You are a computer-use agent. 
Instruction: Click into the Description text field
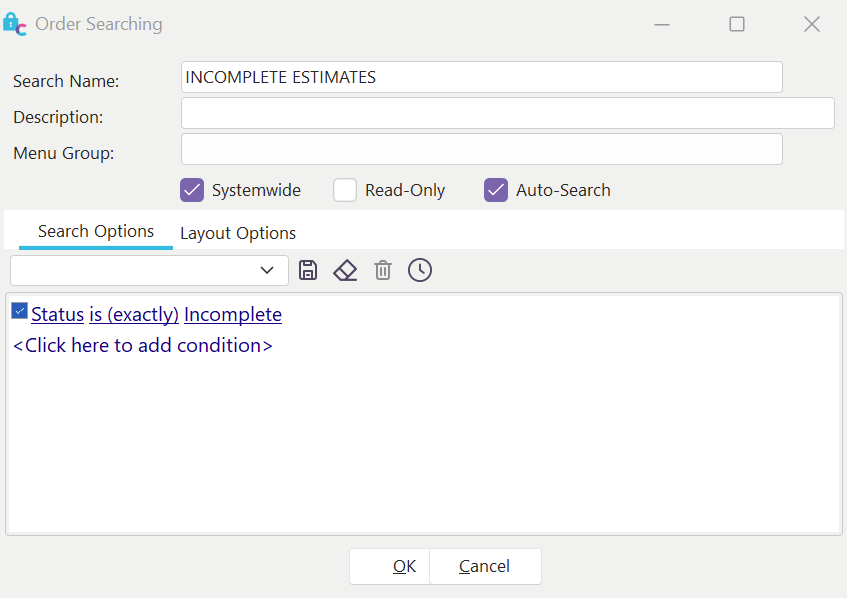coord(507,113)
